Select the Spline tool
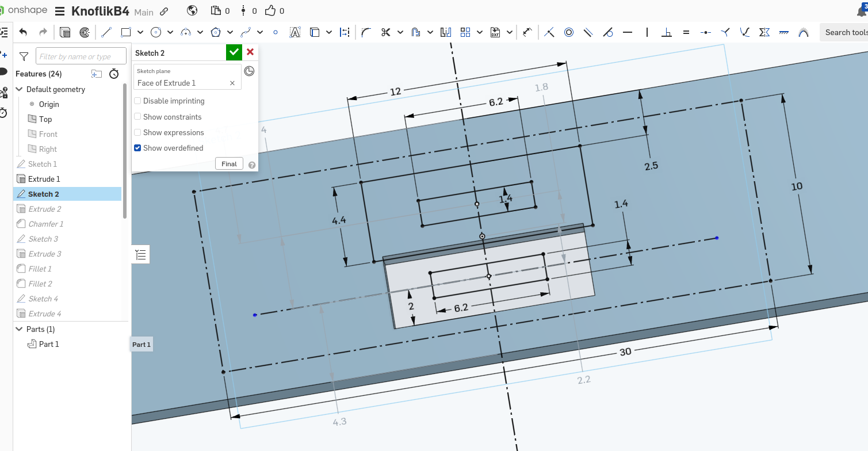 tap(246, 32)
